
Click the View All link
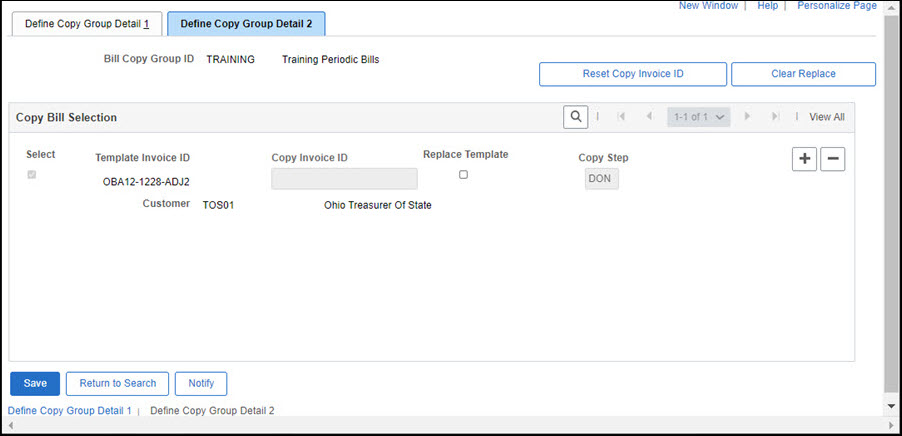[x=826, y=117]
